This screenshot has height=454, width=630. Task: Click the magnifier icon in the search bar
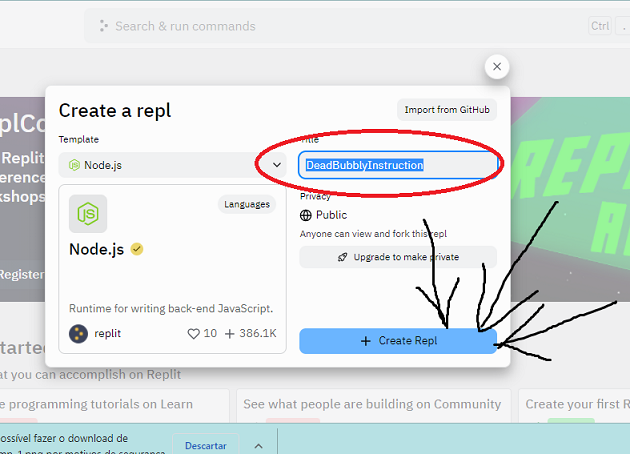click(102, 26)
